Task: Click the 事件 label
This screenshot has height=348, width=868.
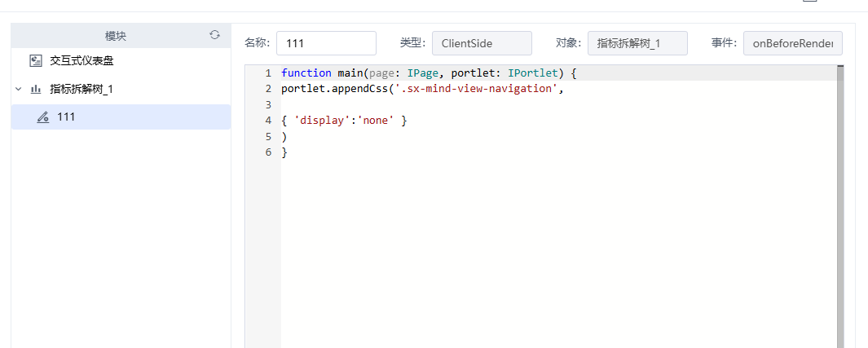Action: (x=724, y=43)
